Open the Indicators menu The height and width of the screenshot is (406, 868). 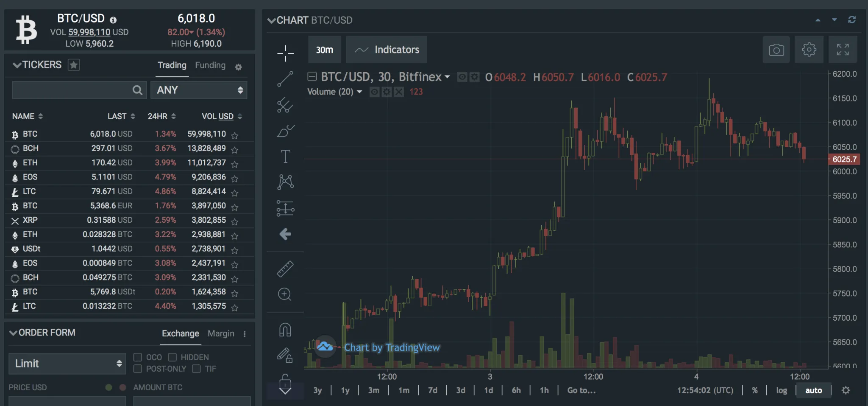(387, 50)
